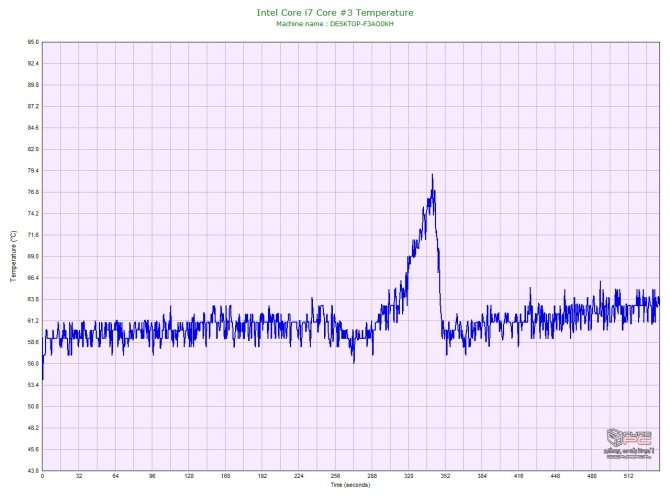Click the 63.8 value on temperature axis
Screen dimensions: 670x502
point(33,299)
